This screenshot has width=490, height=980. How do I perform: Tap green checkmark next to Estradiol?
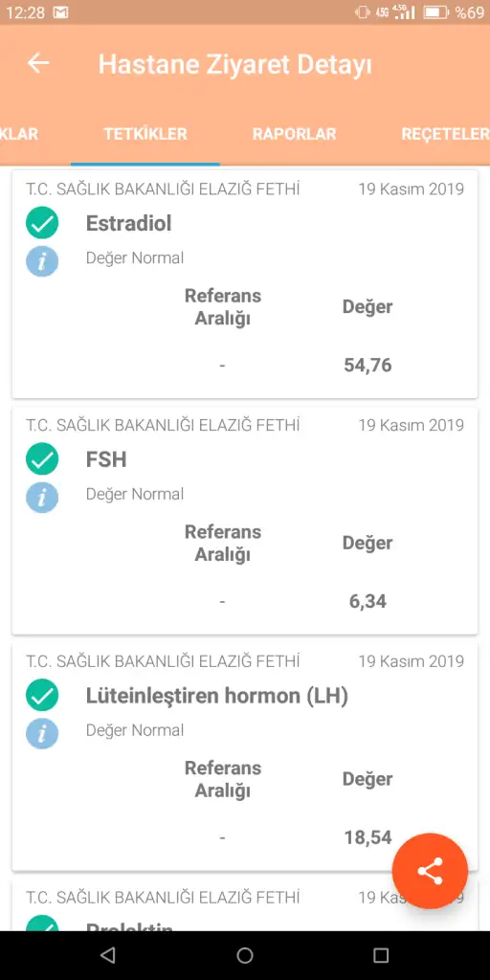[x=42, y=223]
